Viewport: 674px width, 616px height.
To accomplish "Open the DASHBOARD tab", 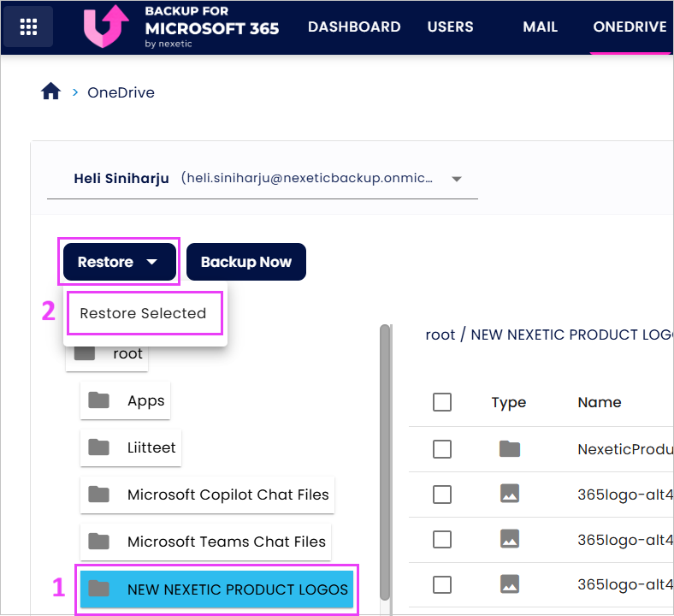I will (354, 27).
